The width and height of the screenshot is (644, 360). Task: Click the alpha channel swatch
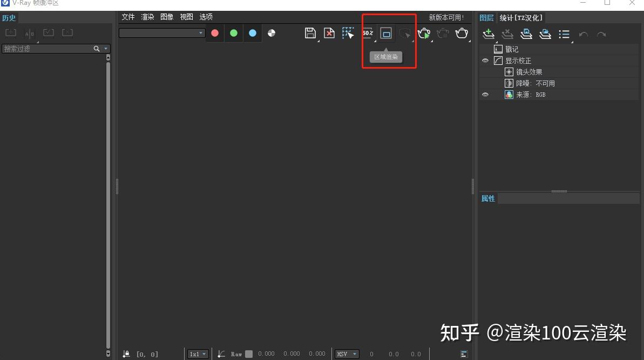pyautogui.click(x=271, y=33)
